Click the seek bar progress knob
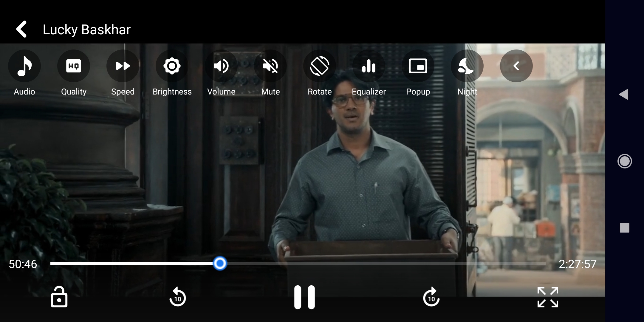The height and width of the screenshot is (322, 644). point(220,264)
